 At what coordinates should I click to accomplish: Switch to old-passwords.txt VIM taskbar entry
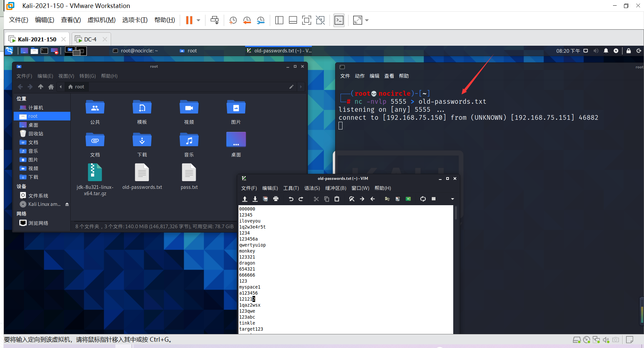click(279, 51)
